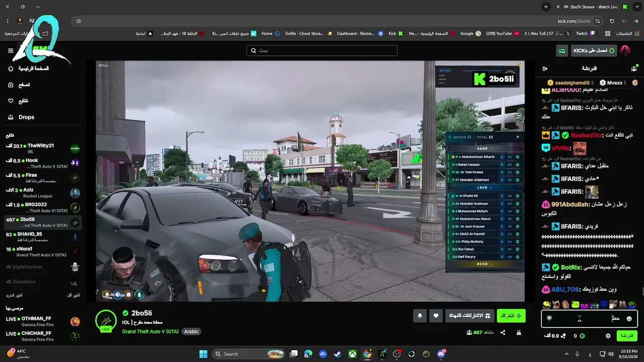Toggle stream notifications bell
644x362 pixels.
pos(420,316)
